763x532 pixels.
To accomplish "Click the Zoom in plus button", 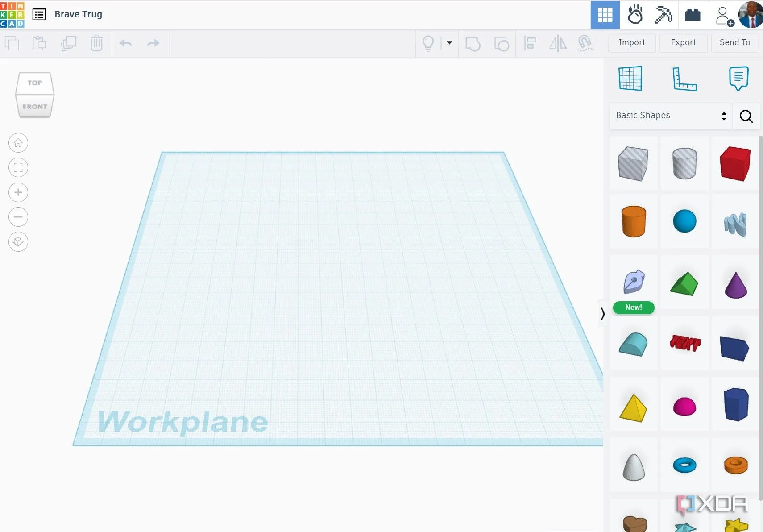I will [x=18, y=192].
